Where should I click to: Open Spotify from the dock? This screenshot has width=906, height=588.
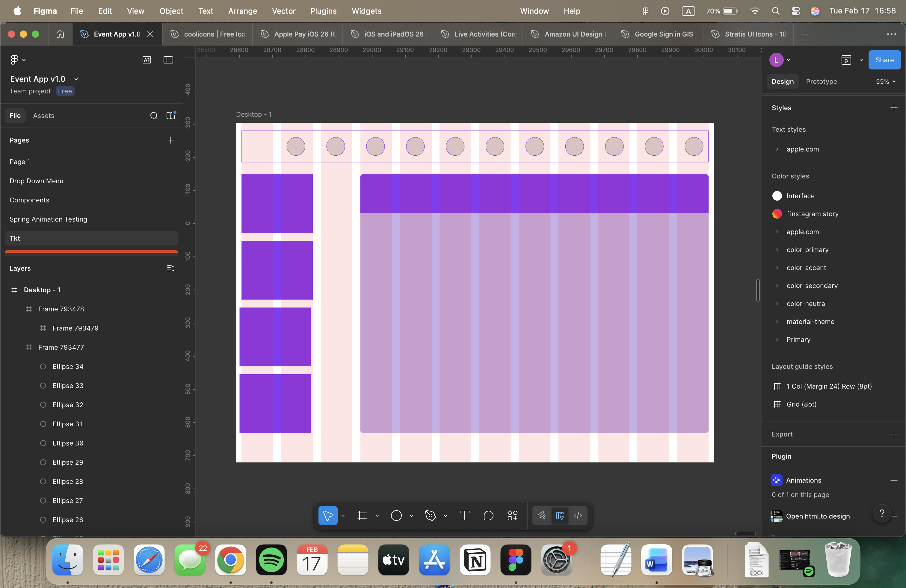click(271, 560)
